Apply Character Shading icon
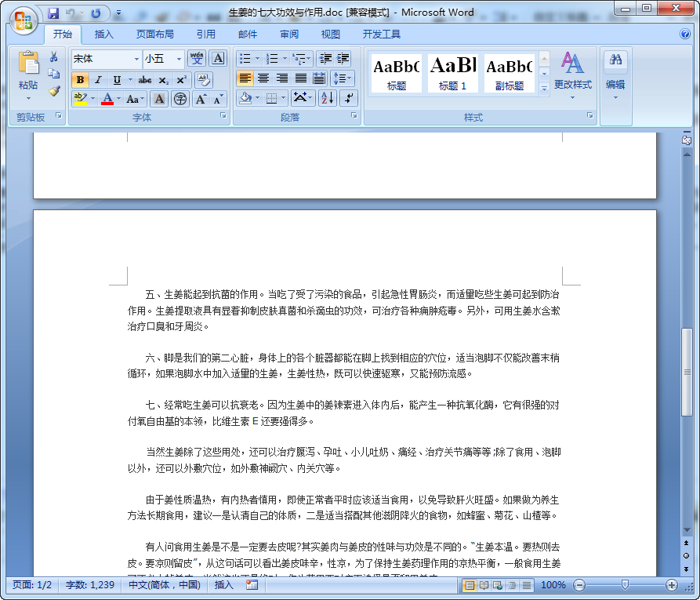 tap(159, 99)
